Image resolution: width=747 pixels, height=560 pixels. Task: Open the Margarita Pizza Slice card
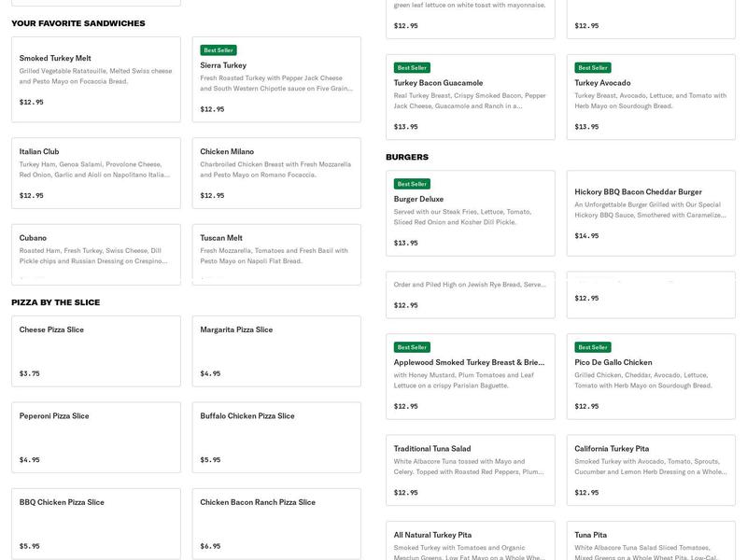[276, 350]
